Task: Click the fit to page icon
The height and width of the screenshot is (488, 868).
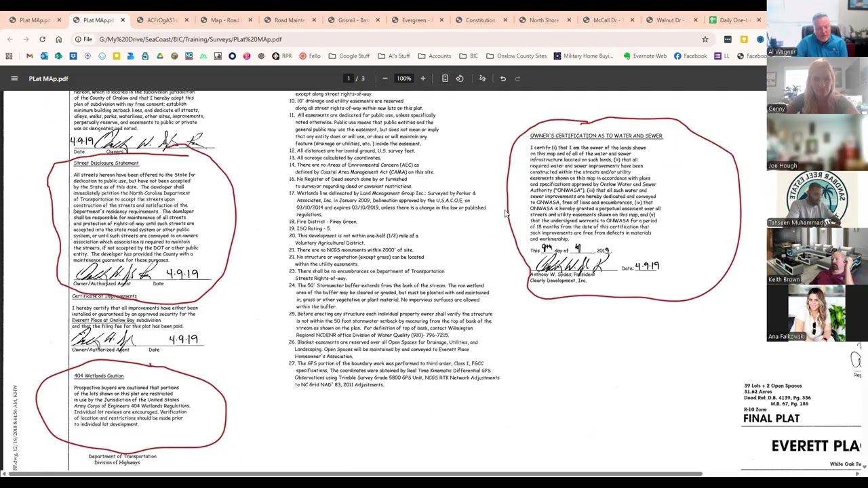Action: (445, 79)
